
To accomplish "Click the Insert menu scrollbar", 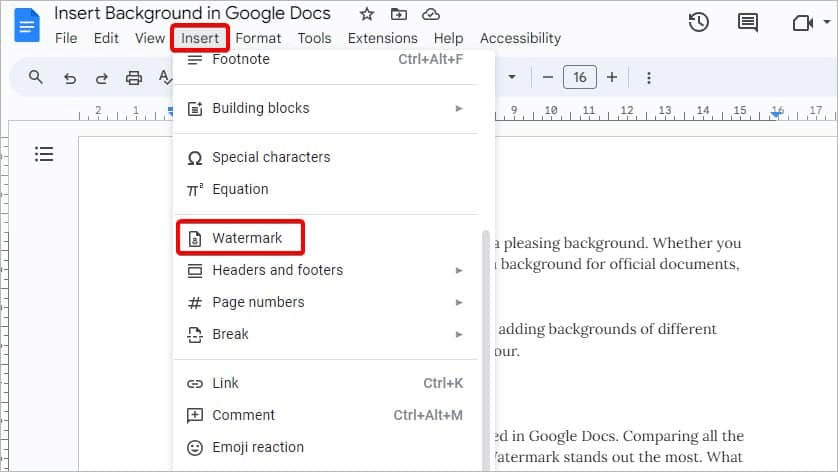I will point(486,351).
